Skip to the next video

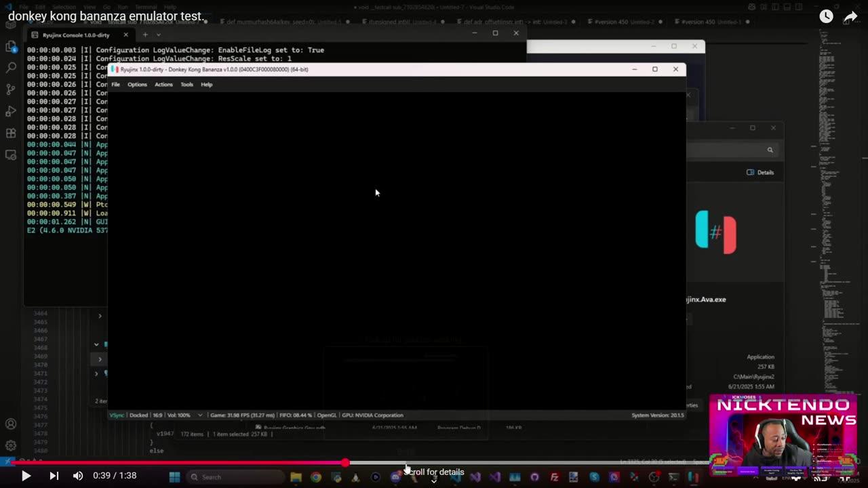click(54, 476)
